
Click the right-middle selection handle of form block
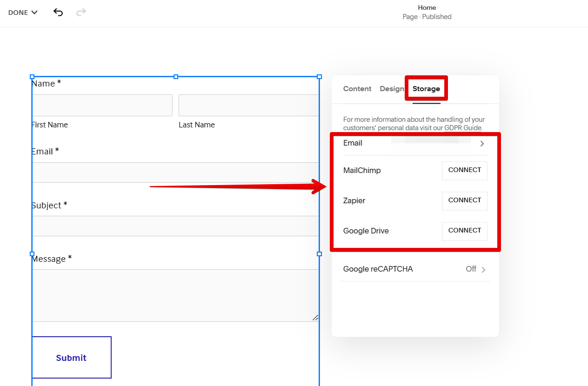pos(319,254)
